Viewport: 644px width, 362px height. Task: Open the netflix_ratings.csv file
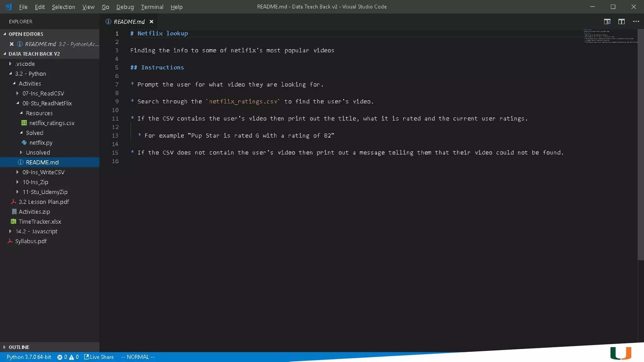(x=52, y=123)
